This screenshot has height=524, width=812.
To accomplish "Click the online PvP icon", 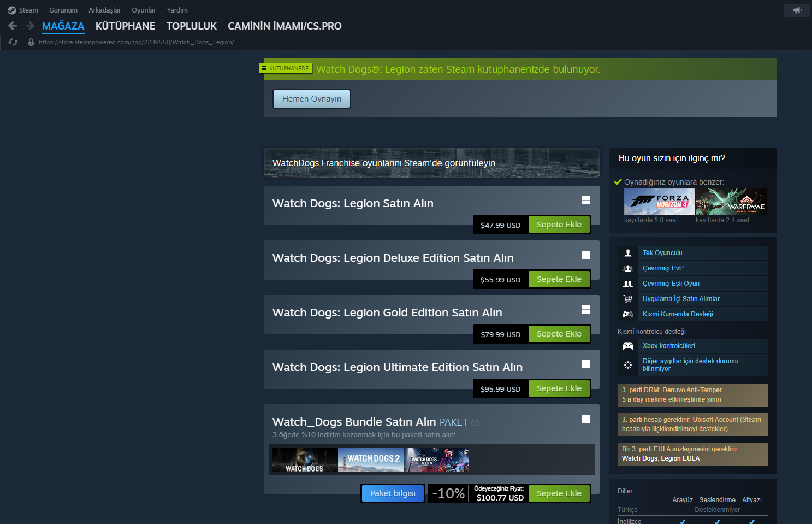I will coord(628,268).
